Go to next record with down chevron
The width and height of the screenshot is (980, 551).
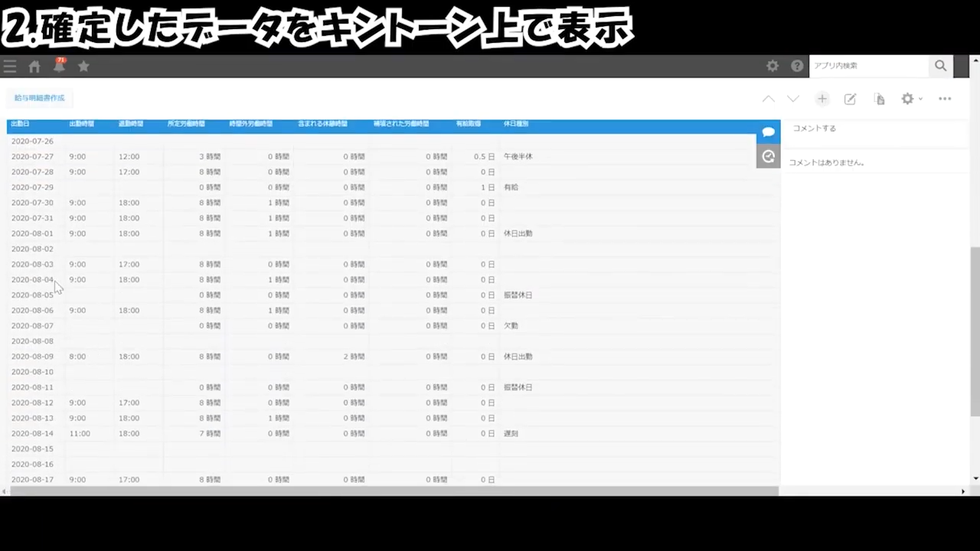pos(793,99)
